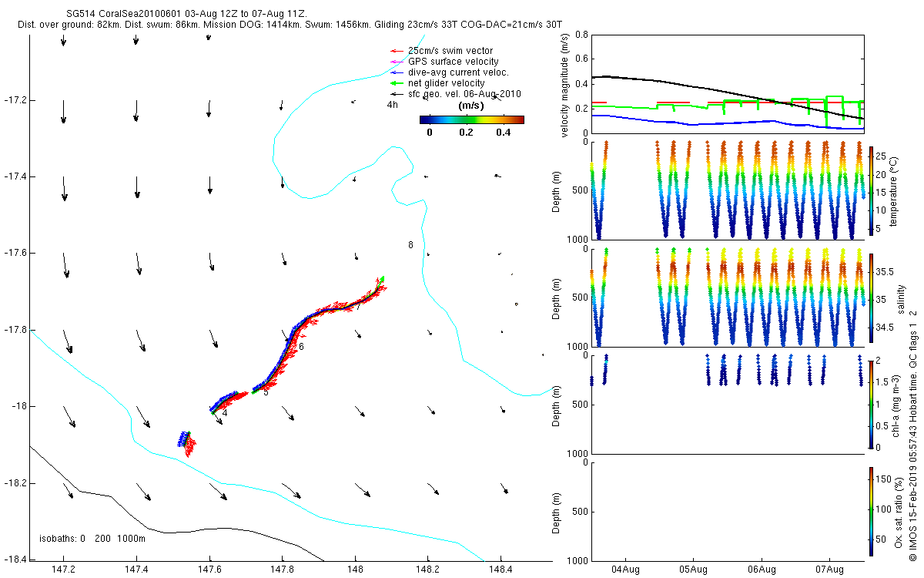Click the '(m/s)' label above the map colorbar
924x578 pixels.
point(470,106)
